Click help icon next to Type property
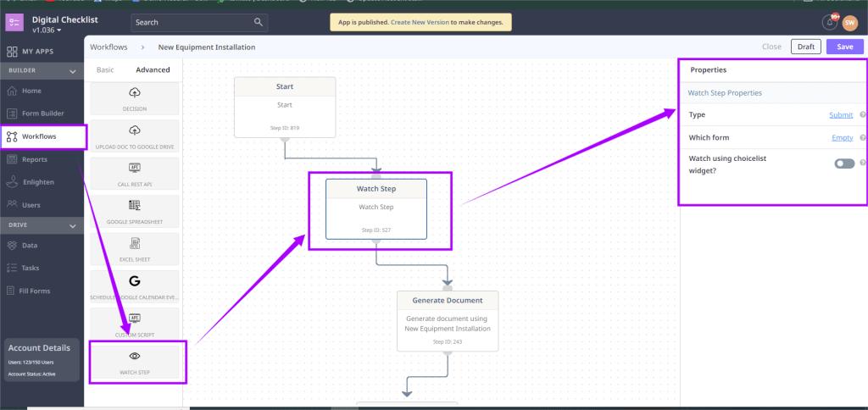868x410 pixels. click(x=862, y=114)
